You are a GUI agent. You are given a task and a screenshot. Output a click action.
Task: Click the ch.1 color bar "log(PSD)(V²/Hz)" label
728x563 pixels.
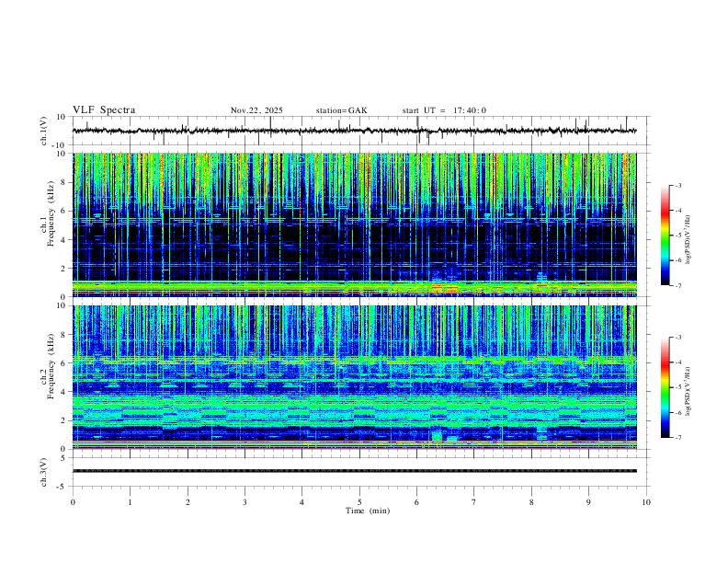point(688,240)
